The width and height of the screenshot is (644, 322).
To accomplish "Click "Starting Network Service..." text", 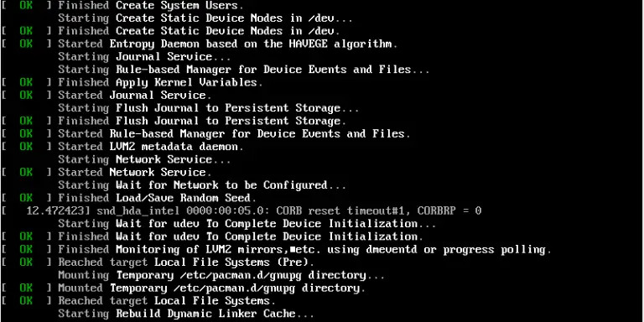I will pos(144,159).
